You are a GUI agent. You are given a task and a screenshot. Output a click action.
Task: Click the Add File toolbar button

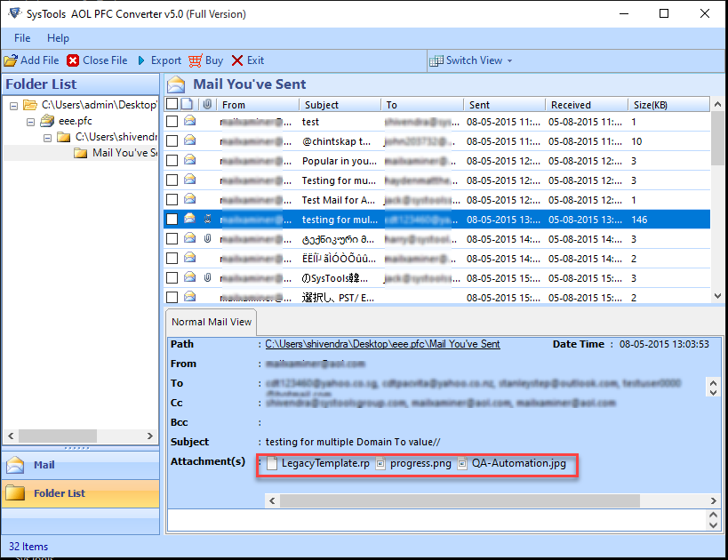tap(32, 60)
